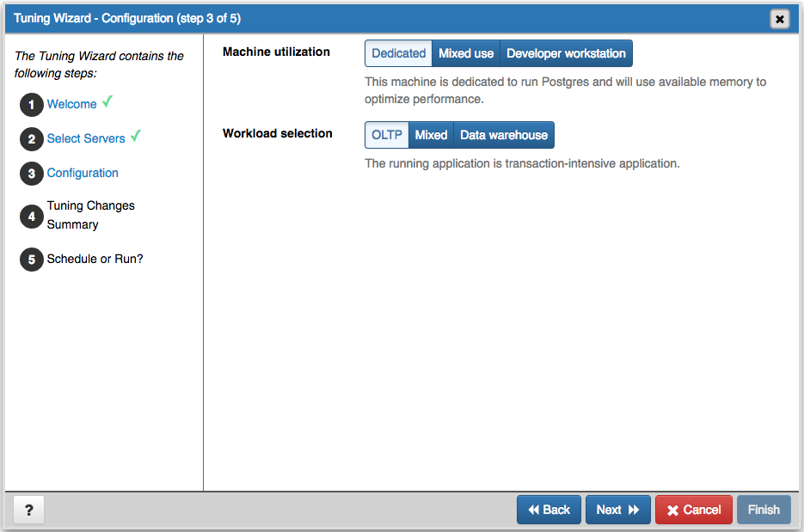Click Tuning Changes Summary step text

pyautogui.click(x=91, y=215)
